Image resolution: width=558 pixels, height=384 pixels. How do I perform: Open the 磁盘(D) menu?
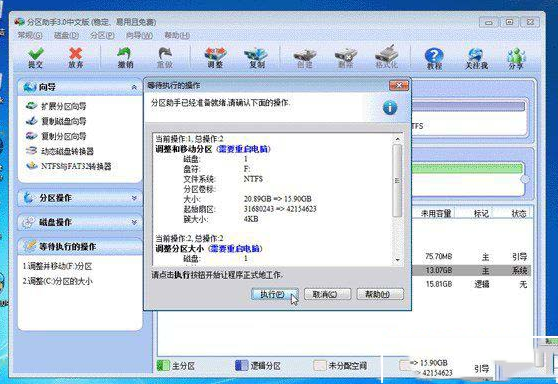(x=66, y=36)
